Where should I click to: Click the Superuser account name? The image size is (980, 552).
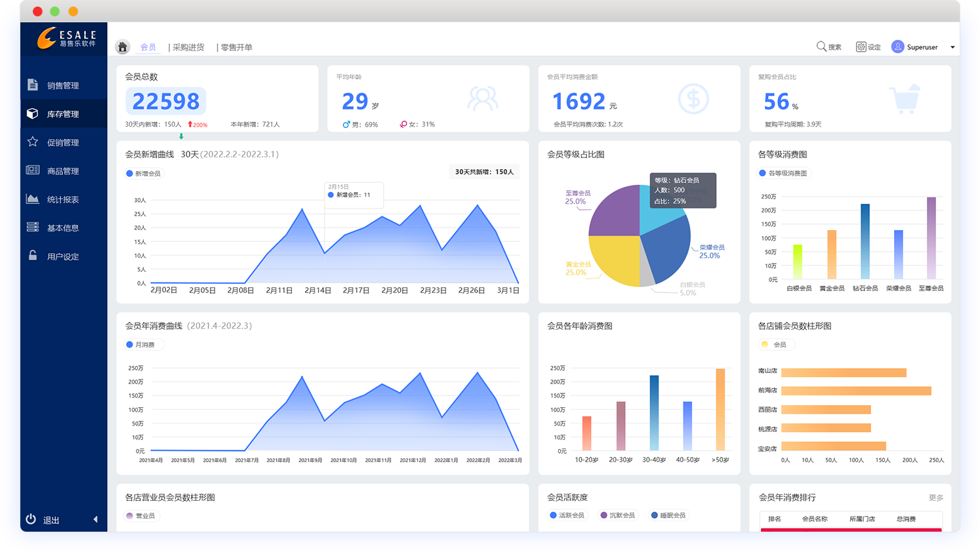click(x=922, y=47)
